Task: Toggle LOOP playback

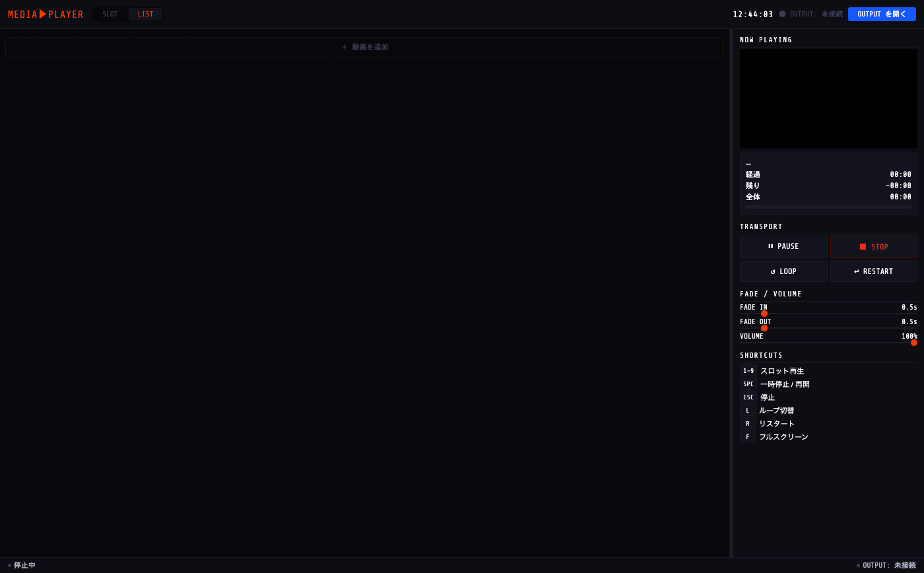Action: point(783,271)
